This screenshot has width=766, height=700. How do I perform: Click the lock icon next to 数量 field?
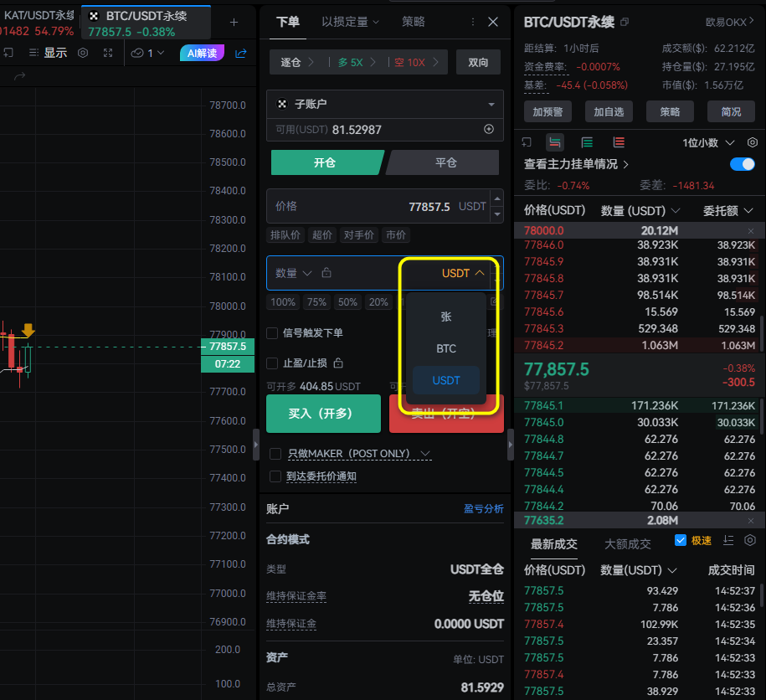point(326,273)
